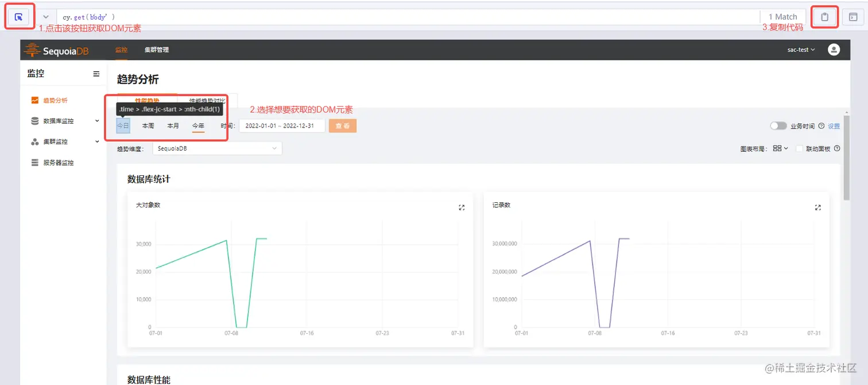Open the sac-test account dropdown

[801, 50]
